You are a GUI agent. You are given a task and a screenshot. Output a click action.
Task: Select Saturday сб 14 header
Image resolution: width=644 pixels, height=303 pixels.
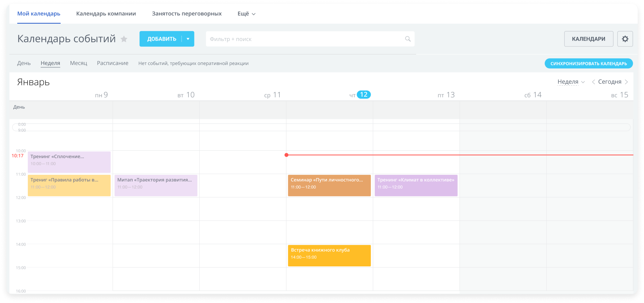click(533, 95)
